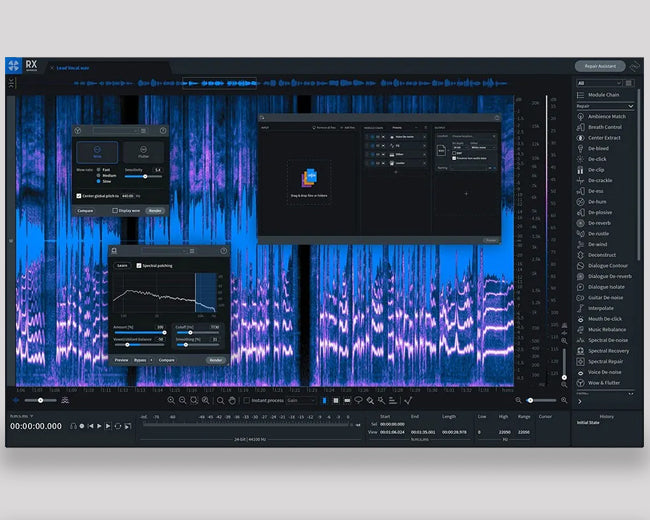Enable the Display wow checkbox
Image resolution: width=650 pixels, height=520 pixels.
click(114, 211)
